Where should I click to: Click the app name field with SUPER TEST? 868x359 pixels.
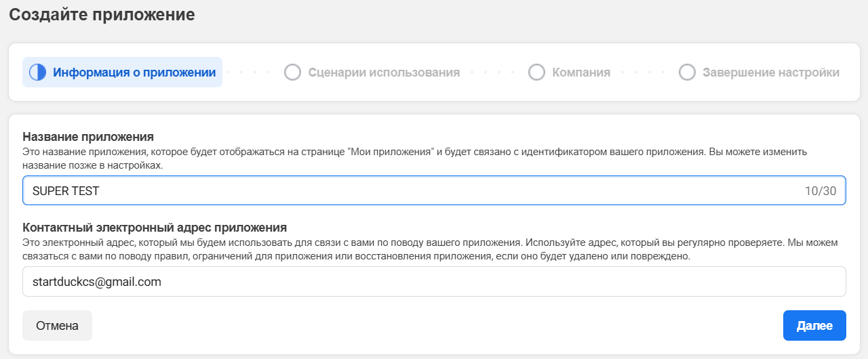pos(434,191)
